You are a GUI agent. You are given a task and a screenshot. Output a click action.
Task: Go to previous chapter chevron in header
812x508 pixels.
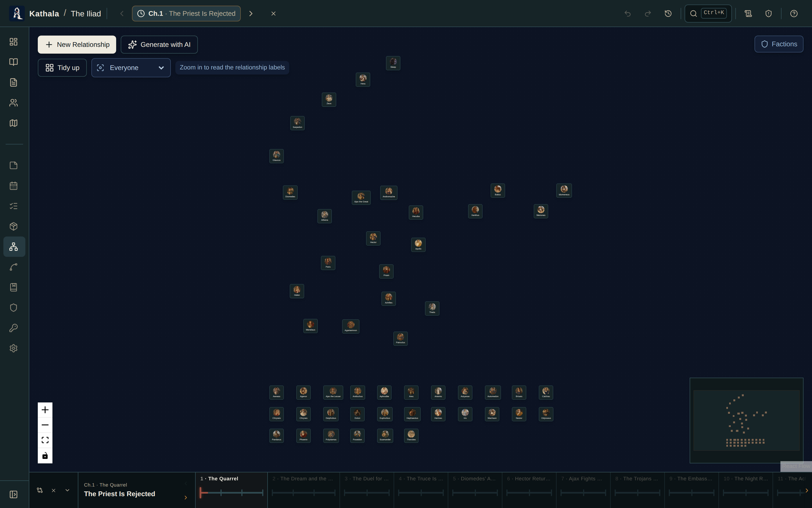click(122, 14)
